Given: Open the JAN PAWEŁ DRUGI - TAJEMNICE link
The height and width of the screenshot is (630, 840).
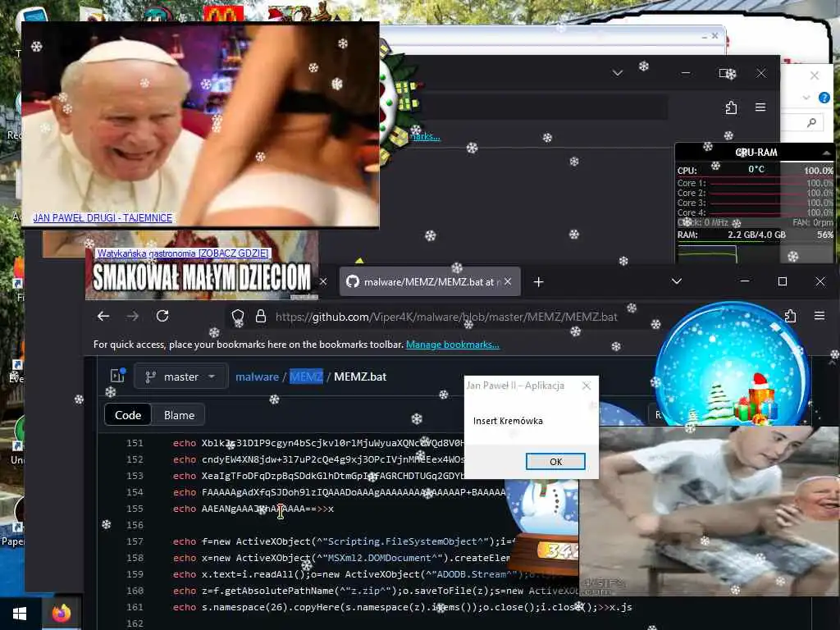Looking at the screenshot, I should coord(103,218).
